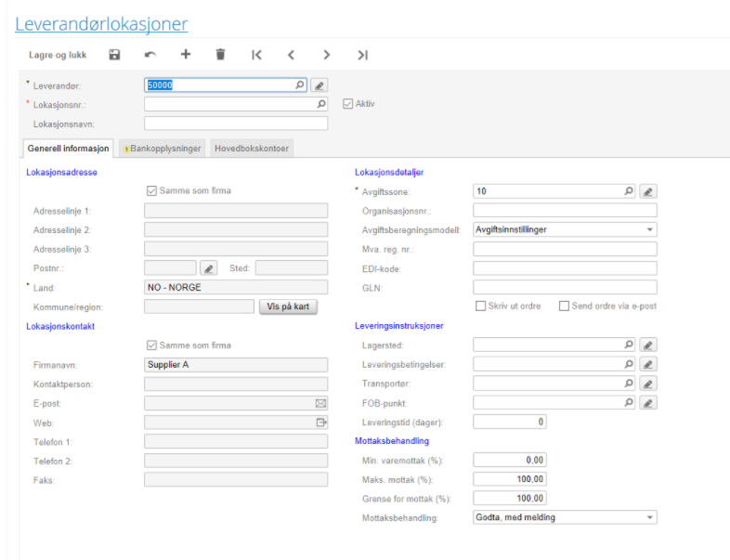Tick the Skriv ut ordre checkbox
730x560 pixels.
pyautogui.click(x=480, y=306)
